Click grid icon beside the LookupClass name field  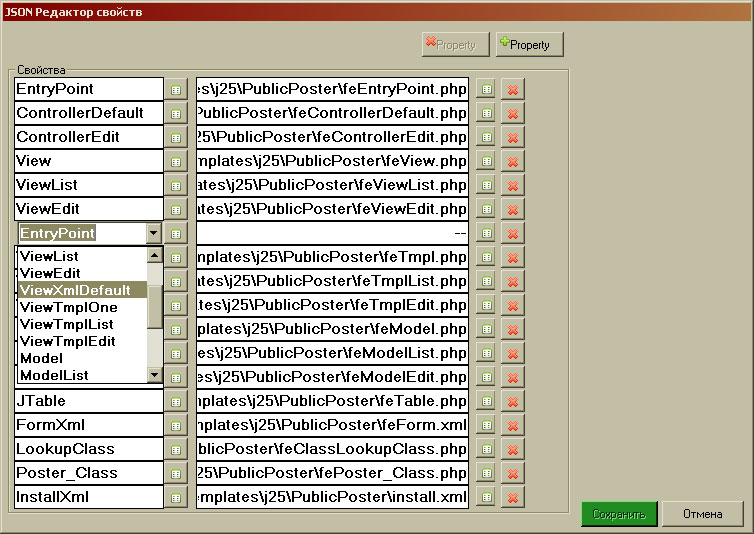[176, 450]
